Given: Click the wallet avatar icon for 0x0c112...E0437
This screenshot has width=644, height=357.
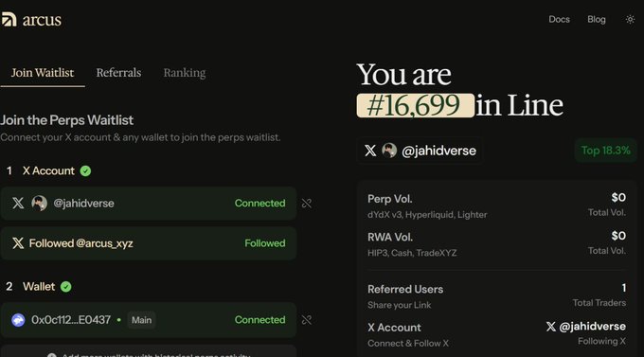Looking at the screenshot, I should pyautogui.click(x=18, y=320).
